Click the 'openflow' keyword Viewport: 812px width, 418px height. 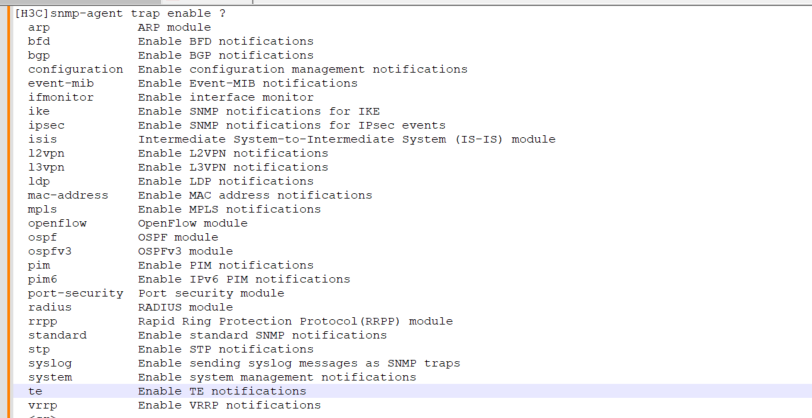[x=57, y=223]
